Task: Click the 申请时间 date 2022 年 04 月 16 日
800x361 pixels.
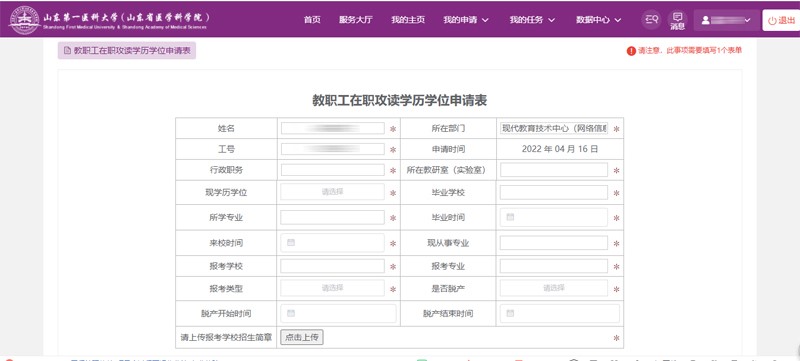Action: coord(560,149)
